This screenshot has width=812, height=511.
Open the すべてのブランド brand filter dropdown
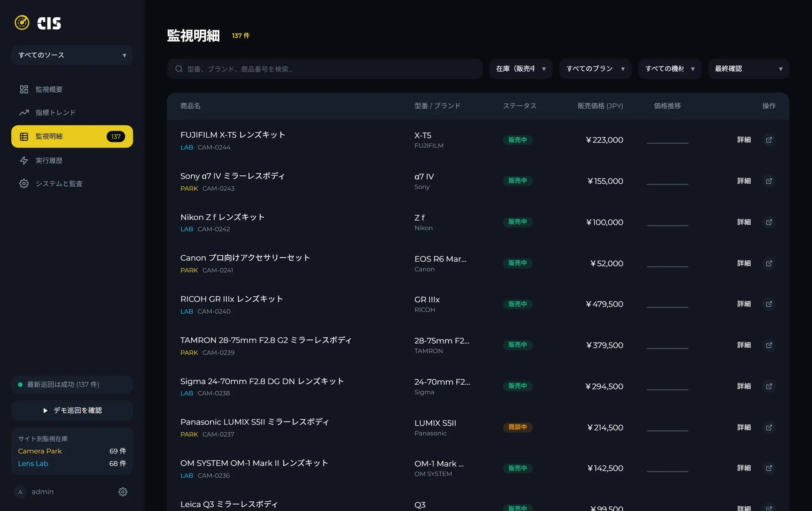point(595,69)
